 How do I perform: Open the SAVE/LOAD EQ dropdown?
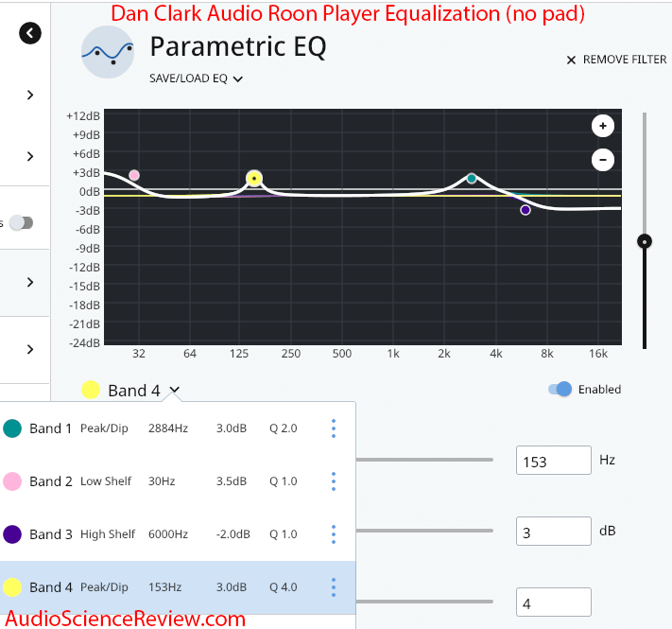point(196,79)
